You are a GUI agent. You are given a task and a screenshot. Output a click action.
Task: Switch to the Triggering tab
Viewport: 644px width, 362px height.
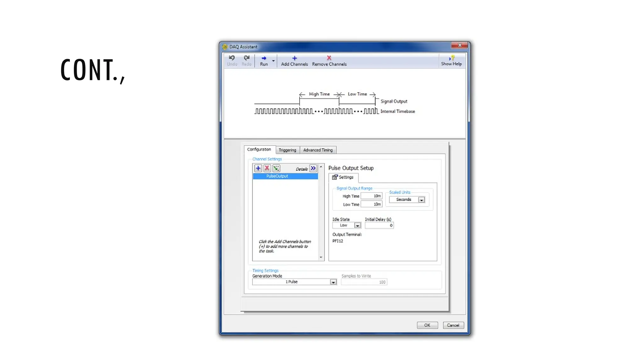[x=287, y=150]
